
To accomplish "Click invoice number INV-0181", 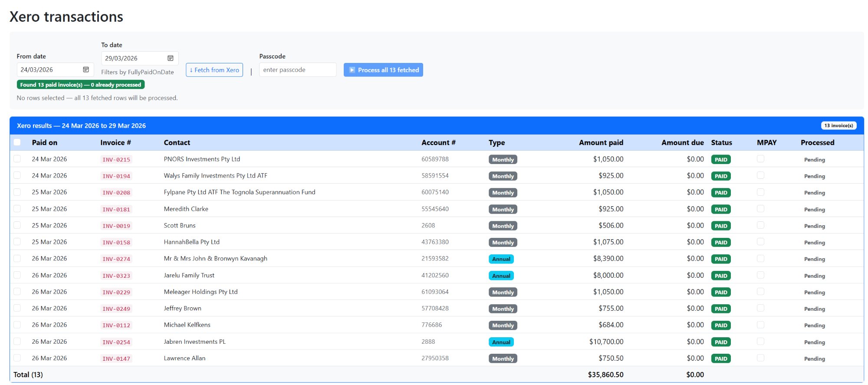I will click(x=116, y=209).
